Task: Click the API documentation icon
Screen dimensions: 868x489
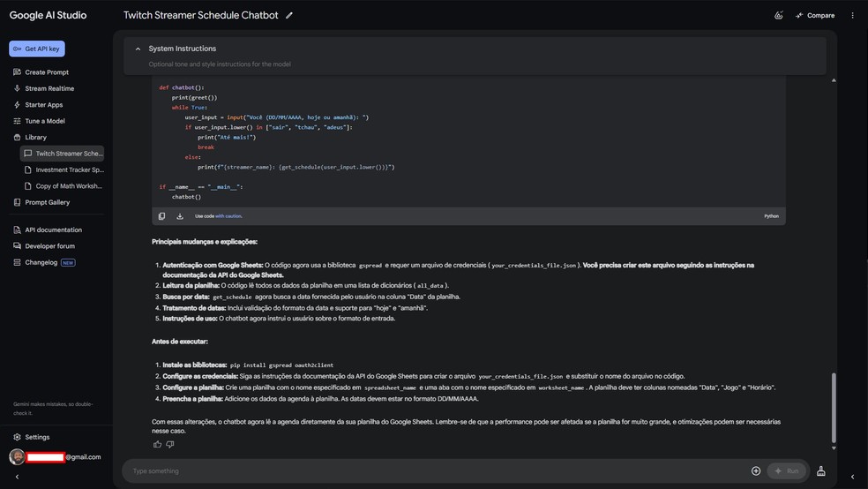Action: [17, 229]
